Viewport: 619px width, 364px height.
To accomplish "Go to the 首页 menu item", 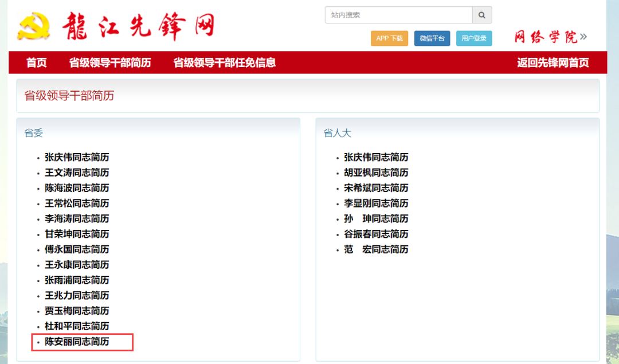I will tap(37, 62).
